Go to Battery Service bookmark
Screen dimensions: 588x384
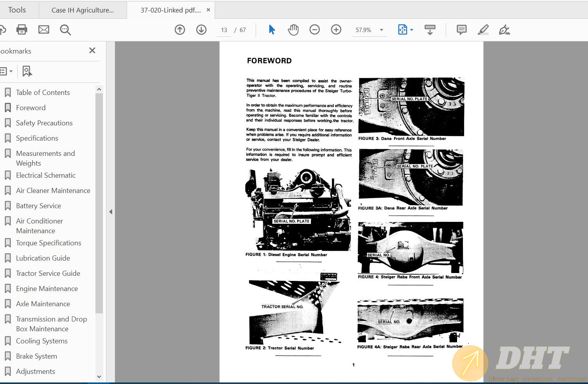pos(38,206)
